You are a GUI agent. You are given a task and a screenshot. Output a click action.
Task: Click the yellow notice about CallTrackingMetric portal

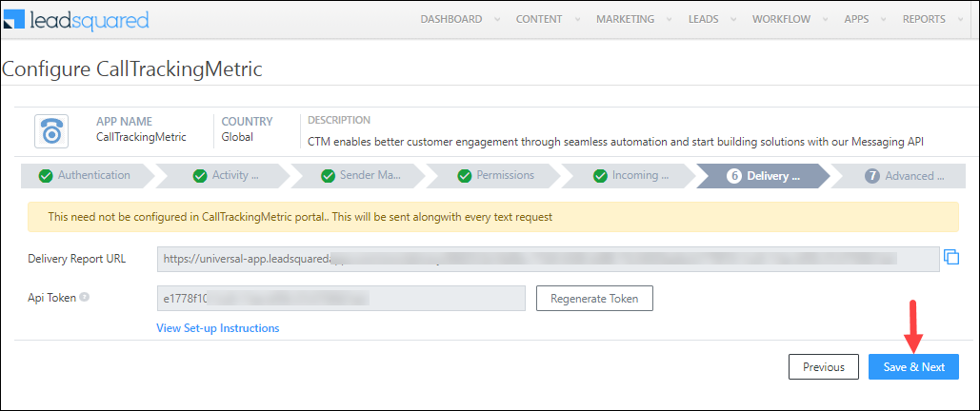tap(493, 217)
